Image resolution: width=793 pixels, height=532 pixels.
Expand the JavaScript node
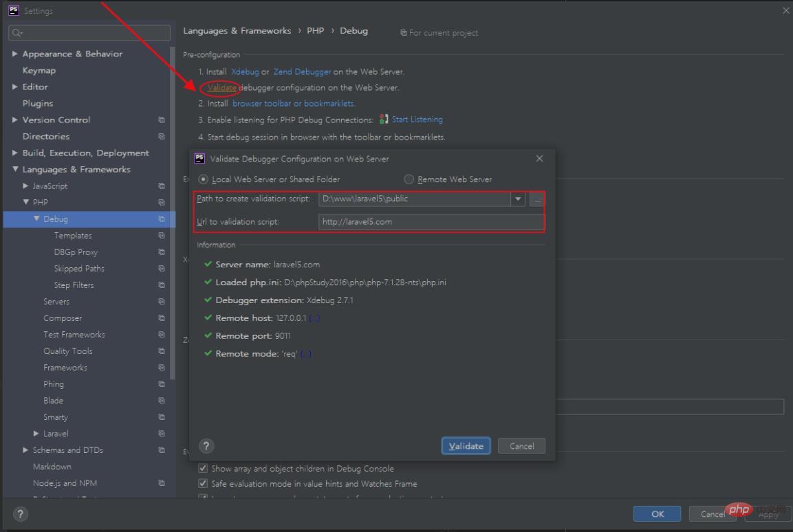coord(25,186)
